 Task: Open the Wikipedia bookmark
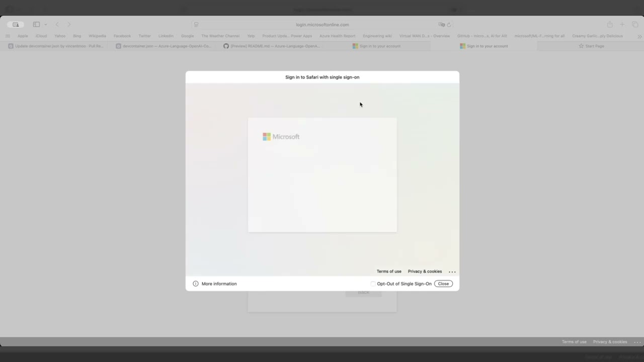(x=97, y=36)
